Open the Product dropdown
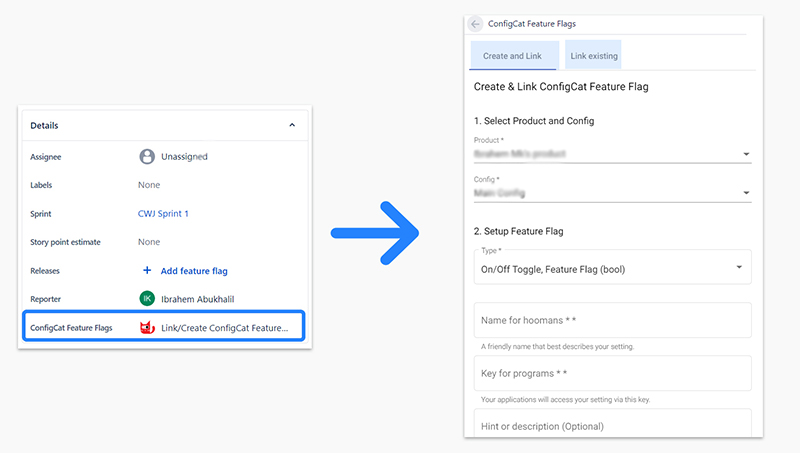800x453 pixels. click(612, 154)
